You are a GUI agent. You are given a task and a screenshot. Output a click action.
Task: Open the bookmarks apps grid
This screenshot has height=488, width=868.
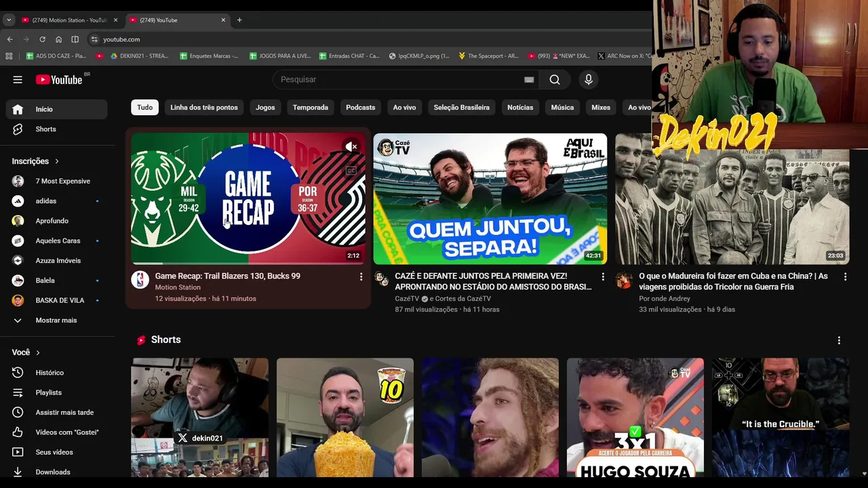click(x=9, y=56)
